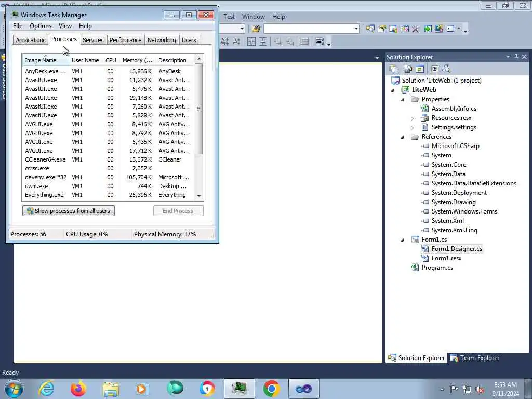Click the View Class Diagram icon
Image resolution: width=532 pixels, height=399 pixels.
pos(446,69)
